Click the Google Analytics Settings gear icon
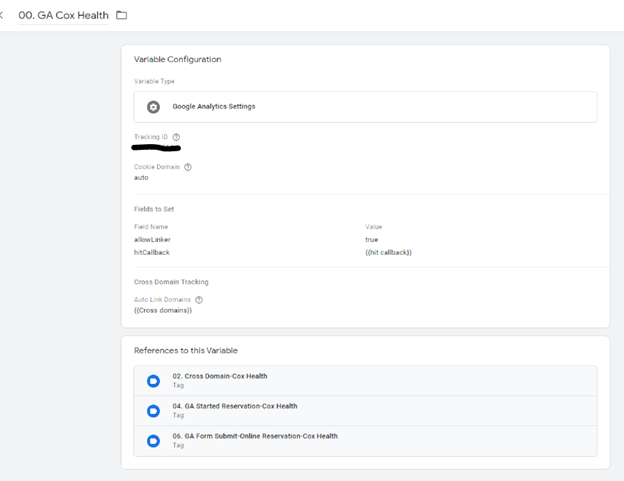 tap(153, 107)
